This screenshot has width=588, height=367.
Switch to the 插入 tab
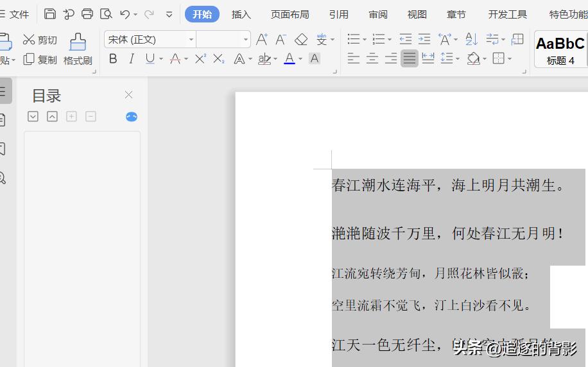(x=241, y=15)
